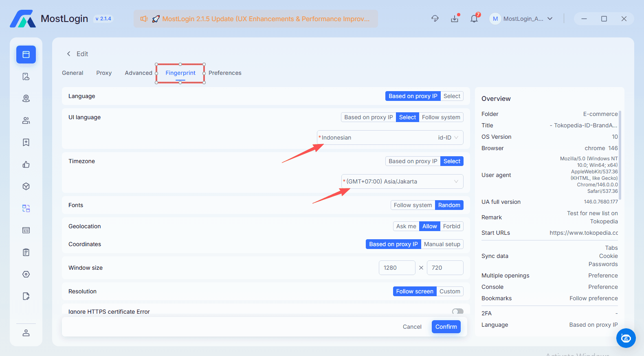Viewport: 644px width, 356px height.
Task: Open the notifications bell
Action: point(474,19)
